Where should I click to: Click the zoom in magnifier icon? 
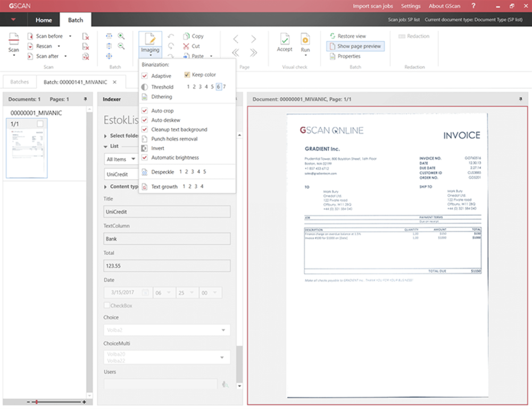pyautogui.click(x=121, y=36)
